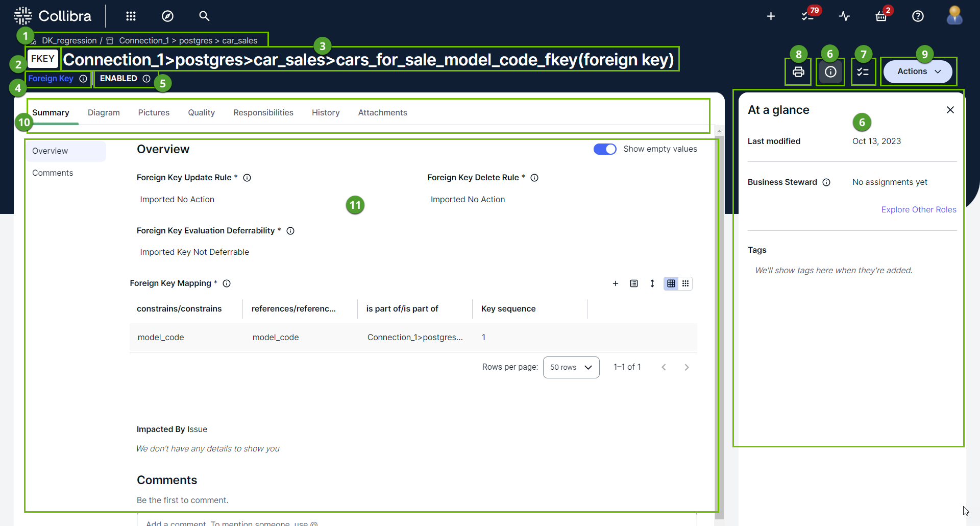Open the activity pulse icon
The image size is (980, 526).
click(x=844, y=16)
